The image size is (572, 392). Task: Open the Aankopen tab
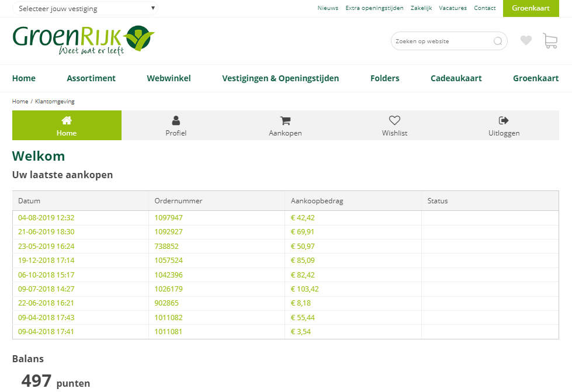[x=285, y=126]
